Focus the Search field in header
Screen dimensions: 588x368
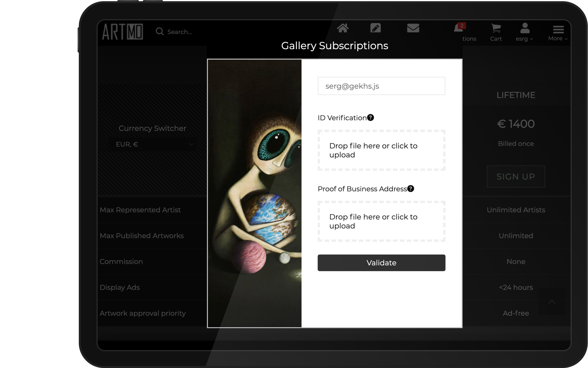[180, 32]
